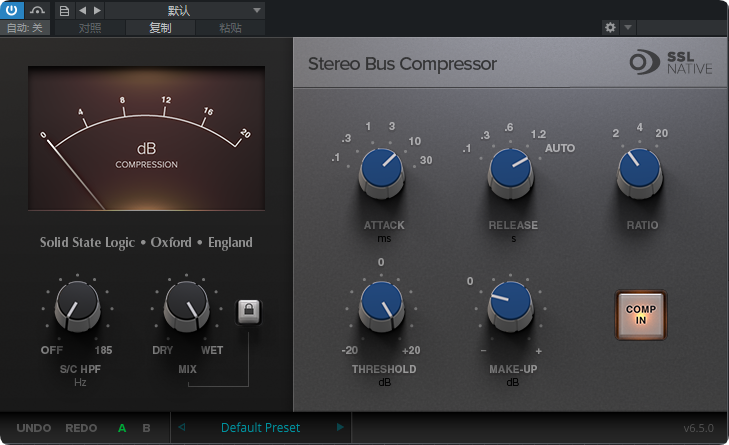Click the SSL NATIVE logo
Screen dimensions: 729x445
pyautogui.click(x=671, y=62)
